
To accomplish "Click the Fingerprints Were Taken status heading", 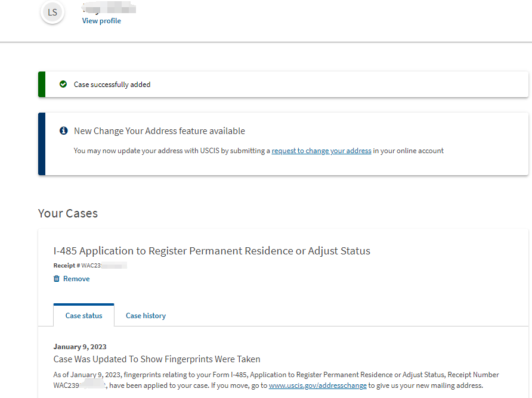I will click(x=157, y=359).
